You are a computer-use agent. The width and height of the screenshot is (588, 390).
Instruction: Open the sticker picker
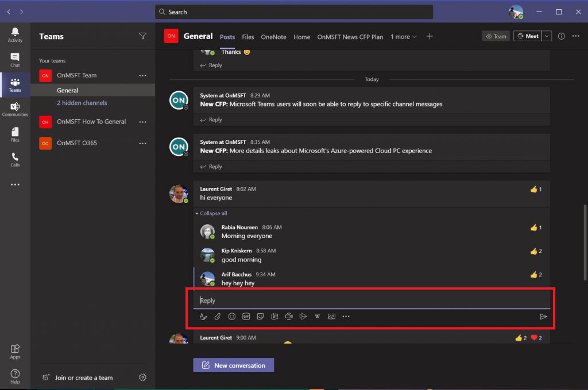click(260, 317)
